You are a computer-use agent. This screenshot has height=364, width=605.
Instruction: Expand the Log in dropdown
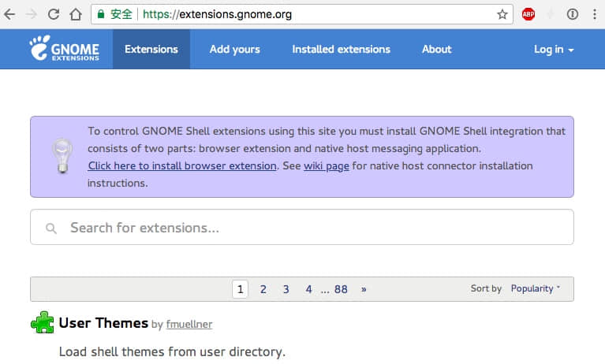pos(553,49)
